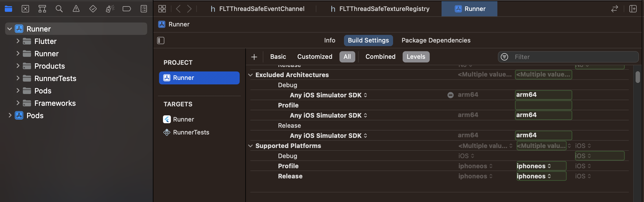Select the Pods project row
Screen dimensions: 644x202
[x=76, y=116]
